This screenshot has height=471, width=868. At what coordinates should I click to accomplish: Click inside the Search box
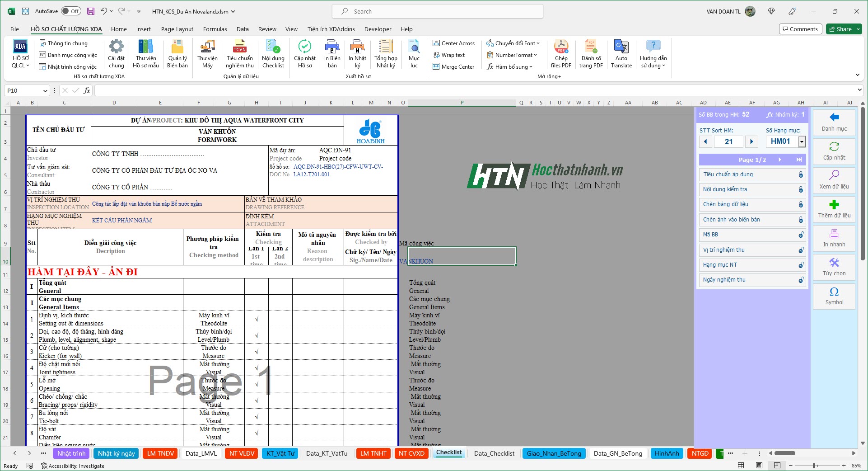(x=437, y=11)
